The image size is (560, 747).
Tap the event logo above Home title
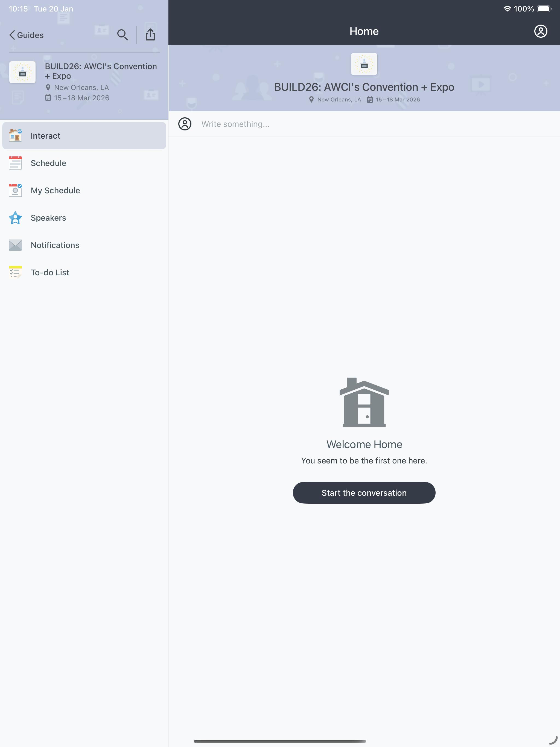coord(364,64)
